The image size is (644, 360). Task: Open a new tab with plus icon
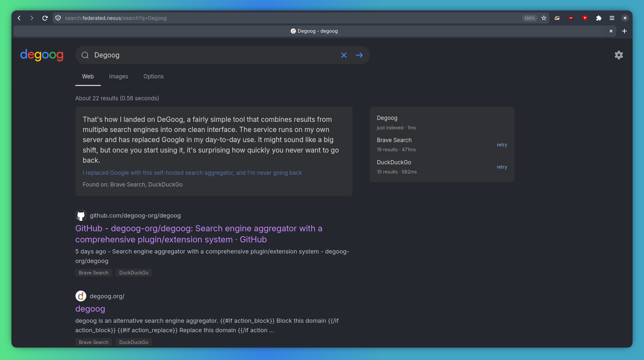click(x=624, y=31)
